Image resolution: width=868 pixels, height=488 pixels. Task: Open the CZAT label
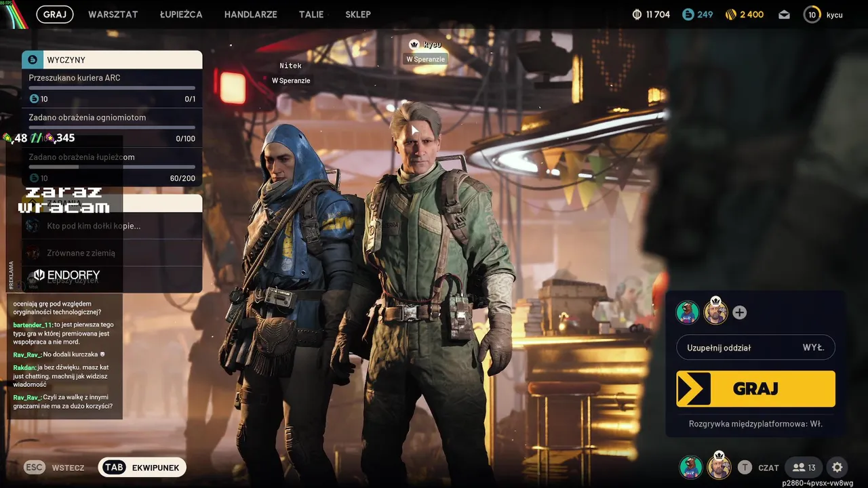768,468
